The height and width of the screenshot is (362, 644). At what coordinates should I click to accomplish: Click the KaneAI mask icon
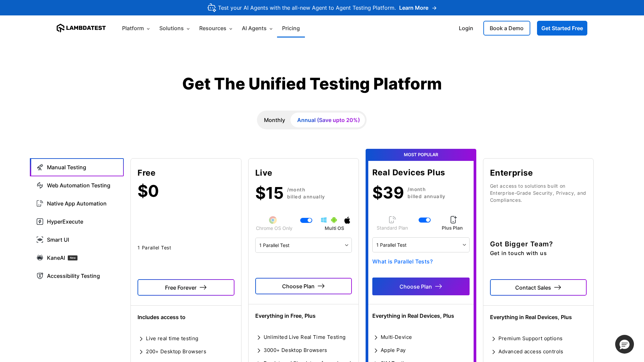[40, 258]
